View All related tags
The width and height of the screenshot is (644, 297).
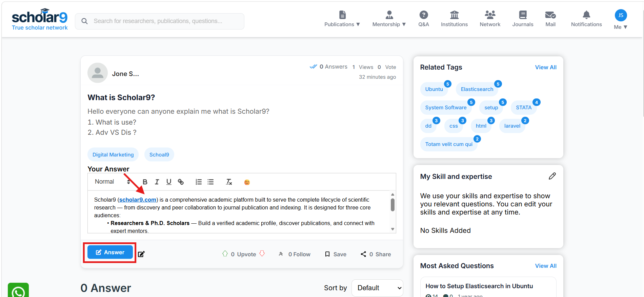[546, 67]
